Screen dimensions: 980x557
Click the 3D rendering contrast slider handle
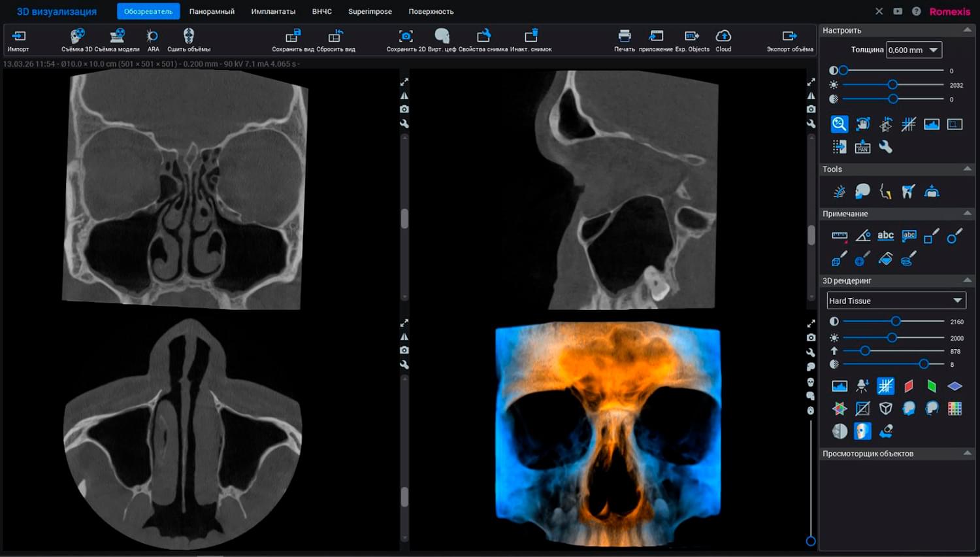tap(896, 322)
